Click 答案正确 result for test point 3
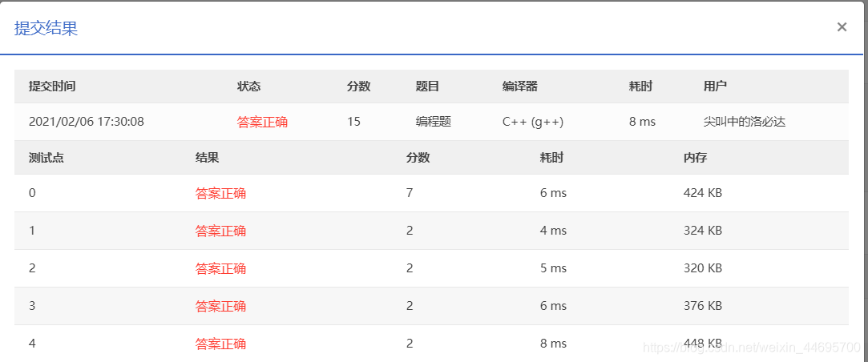The image size is (868, 362). coord(221,306)
